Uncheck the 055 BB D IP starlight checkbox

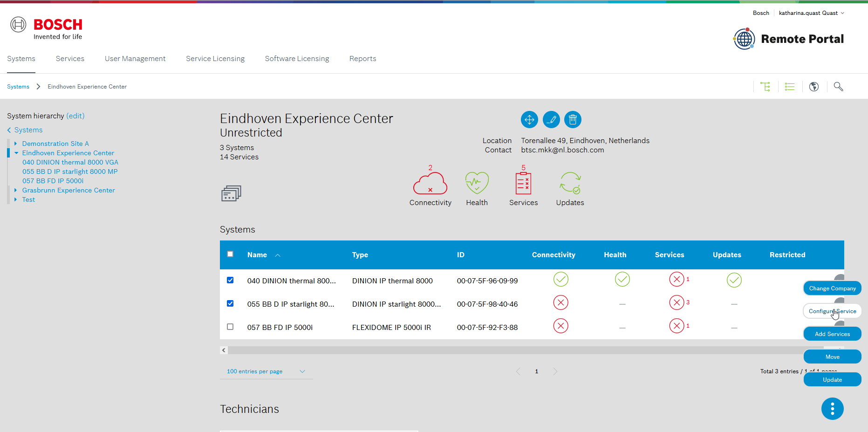230,303
